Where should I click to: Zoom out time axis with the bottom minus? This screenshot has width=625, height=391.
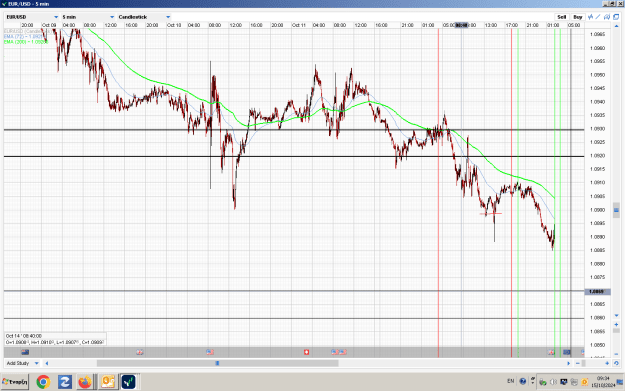[x=578, y=363]
